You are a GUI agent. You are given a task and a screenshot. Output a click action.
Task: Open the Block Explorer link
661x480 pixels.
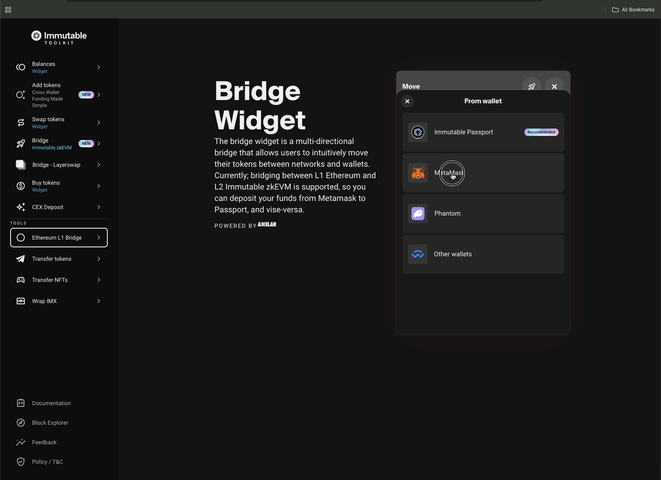pyautogui.click(x=50, y=423)
